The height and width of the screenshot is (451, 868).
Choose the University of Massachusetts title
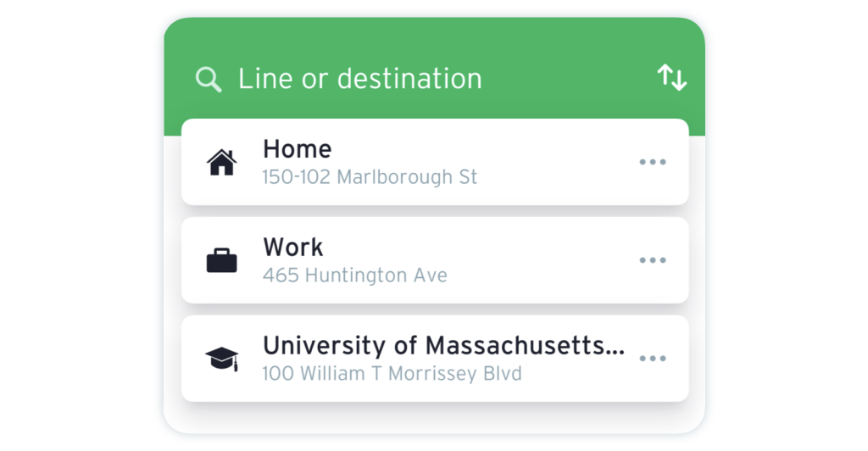point(443,346)
